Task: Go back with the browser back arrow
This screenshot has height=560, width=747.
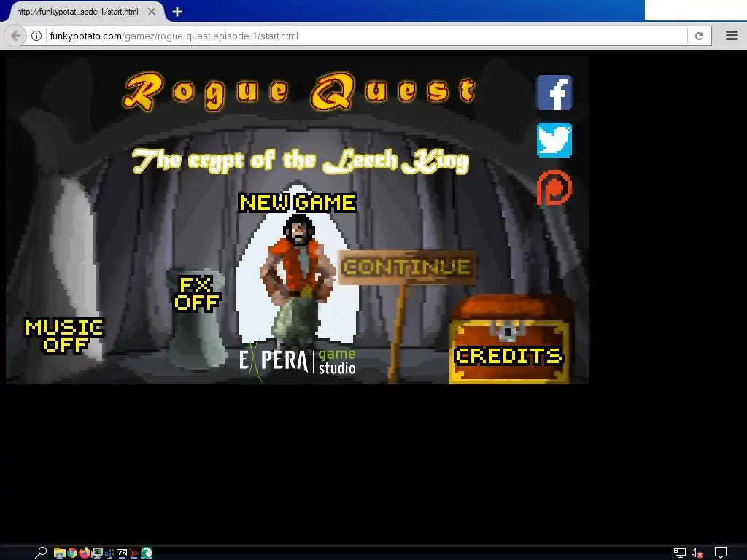Action: click(x=15, y=36)
